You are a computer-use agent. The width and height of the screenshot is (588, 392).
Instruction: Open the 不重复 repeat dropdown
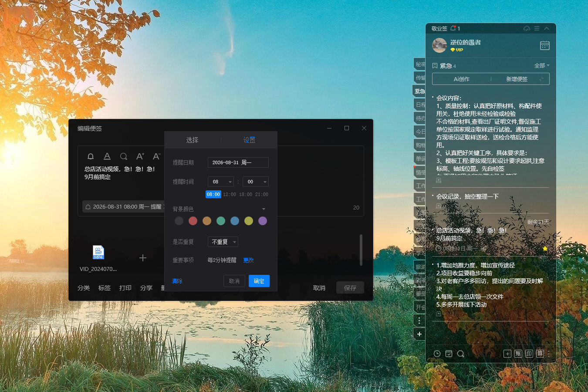pos(223,242)
